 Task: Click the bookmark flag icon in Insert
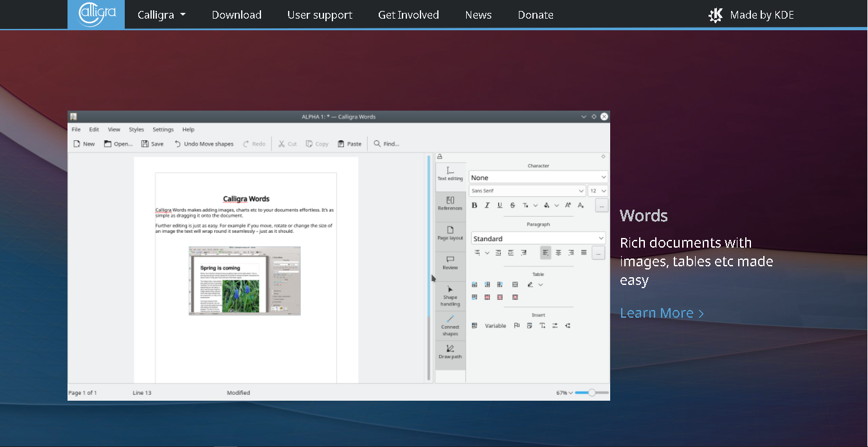click(x=516, y=325)
